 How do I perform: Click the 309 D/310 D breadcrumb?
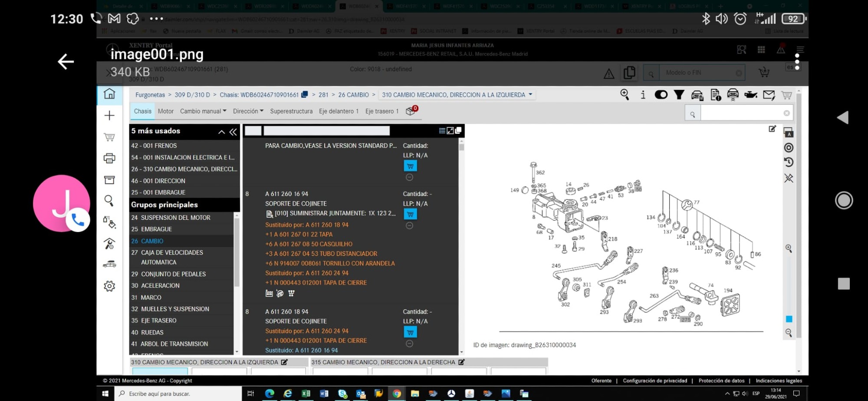point(192,95)
